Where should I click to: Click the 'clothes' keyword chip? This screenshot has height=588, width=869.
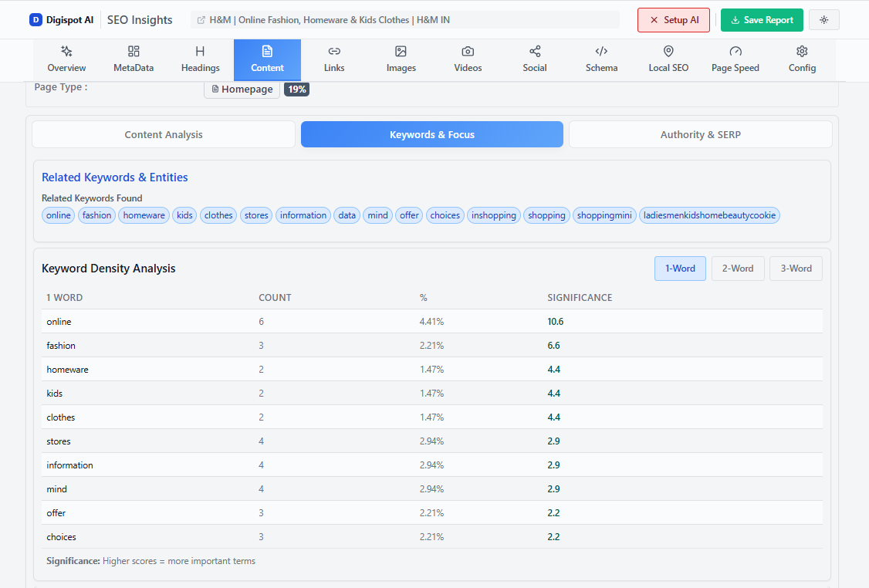point(218,215)
